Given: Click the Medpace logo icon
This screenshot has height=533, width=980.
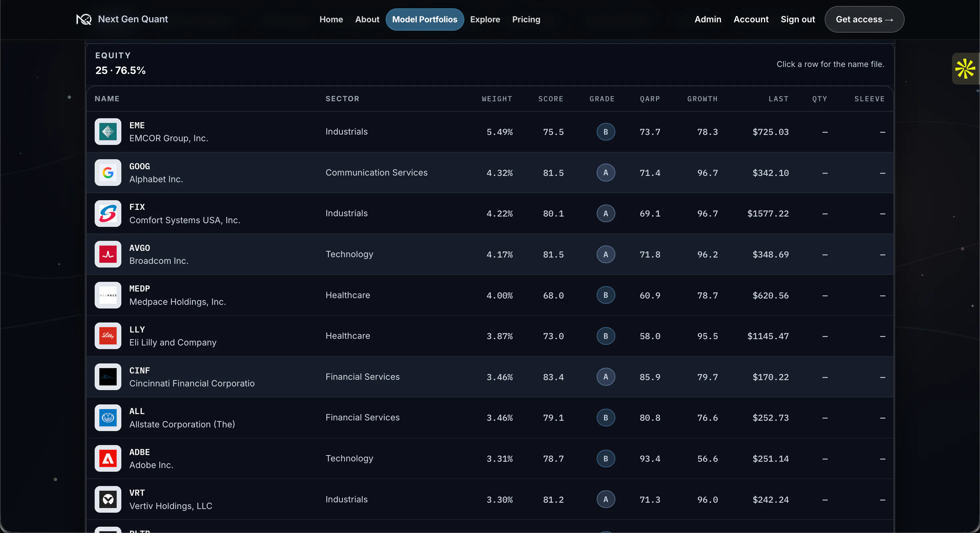Looking at the screenshot, I should coord(108,295).
